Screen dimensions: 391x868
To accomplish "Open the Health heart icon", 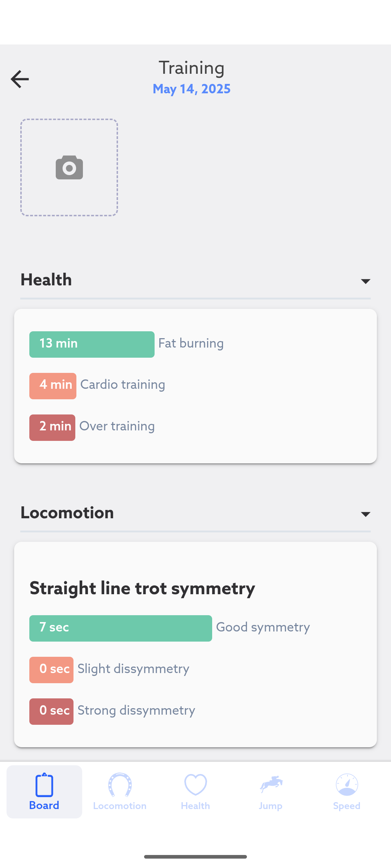I will [195, 785].
